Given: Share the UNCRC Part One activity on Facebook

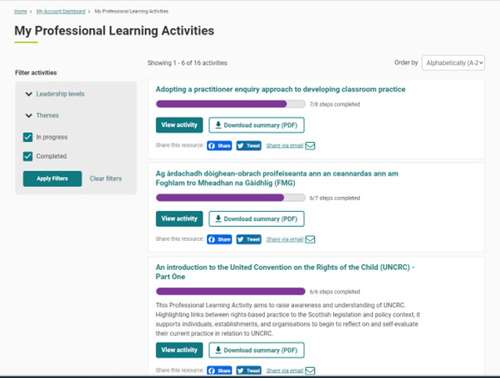Looking at the screenshot, I should 219,370.
